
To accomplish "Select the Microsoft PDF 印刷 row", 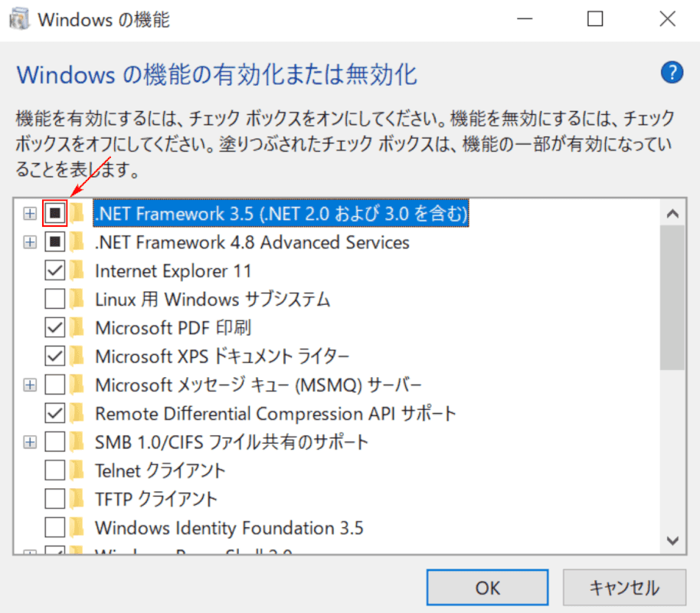I will pos(173,328).
